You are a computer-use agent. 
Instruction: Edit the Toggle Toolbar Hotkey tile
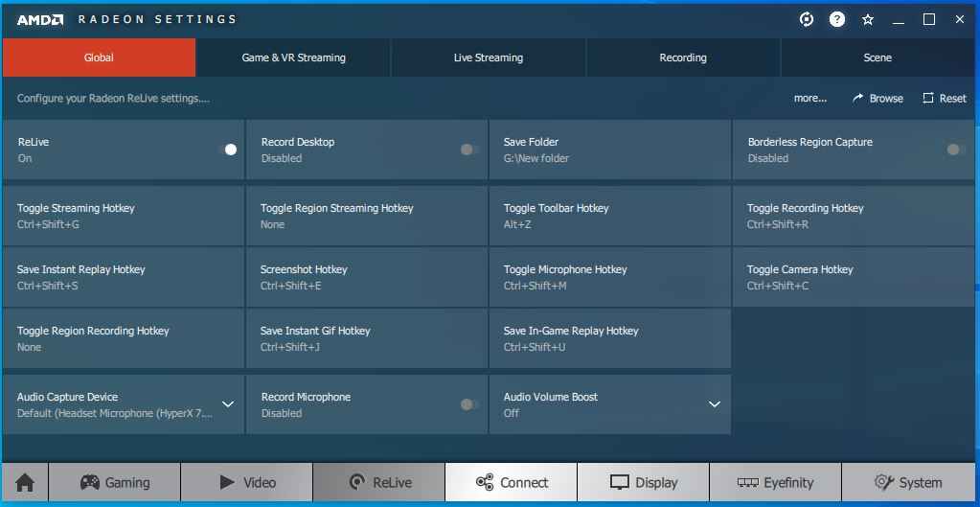tap(610, 216)
